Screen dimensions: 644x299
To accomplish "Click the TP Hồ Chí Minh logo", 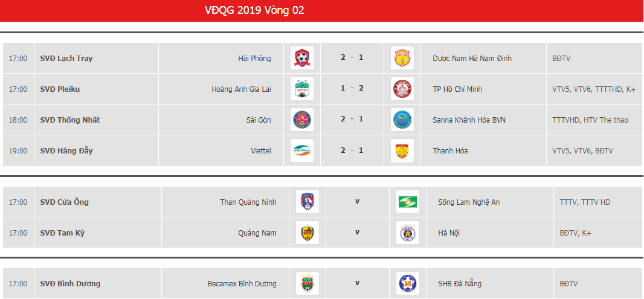I will pos(402,89).
